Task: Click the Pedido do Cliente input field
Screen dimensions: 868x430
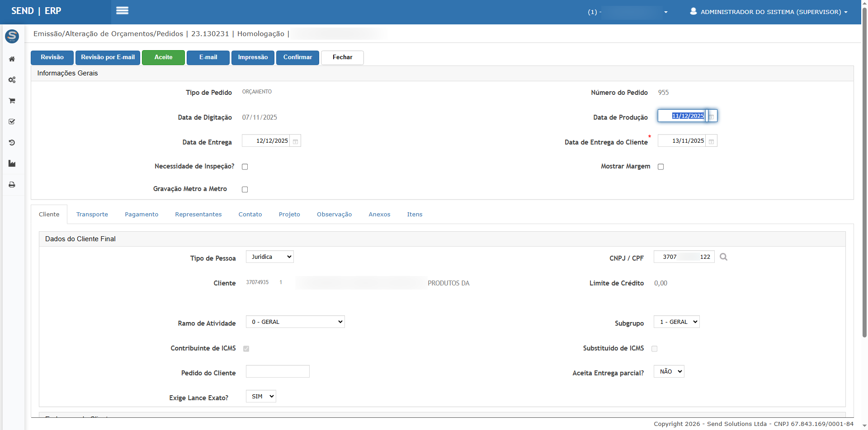Action: point(278,372)
